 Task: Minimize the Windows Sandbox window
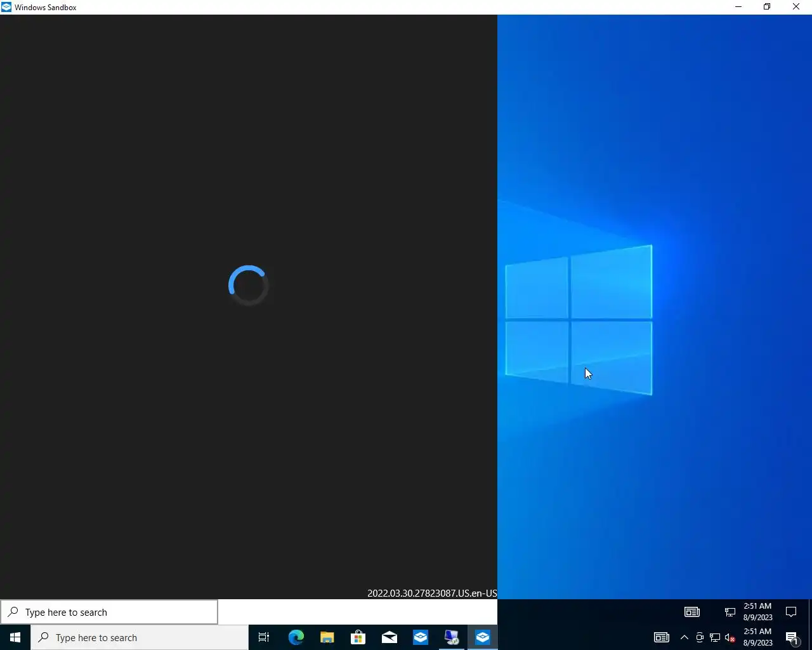tap(738, 7)
